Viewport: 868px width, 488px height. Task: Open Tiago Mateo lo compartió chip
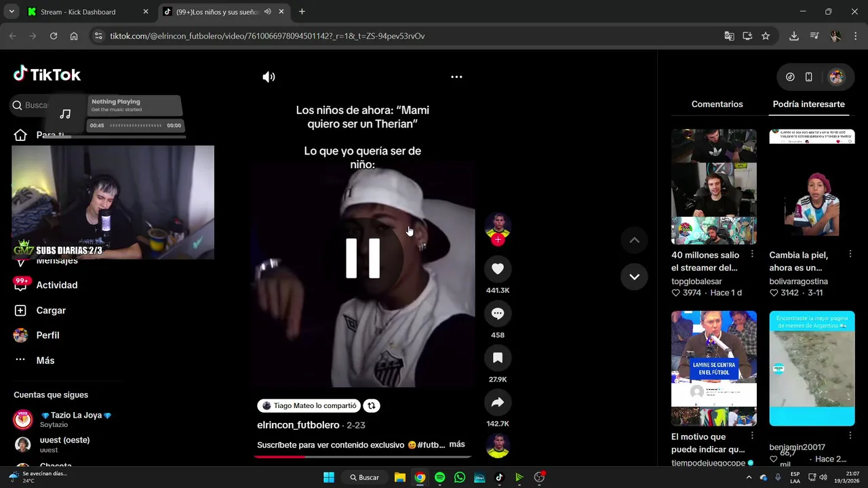click(309, 405)
